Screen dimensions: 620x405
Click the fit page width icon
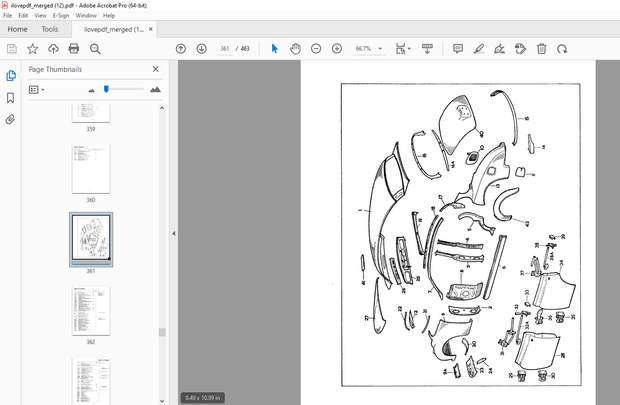[x=401, y=49]
